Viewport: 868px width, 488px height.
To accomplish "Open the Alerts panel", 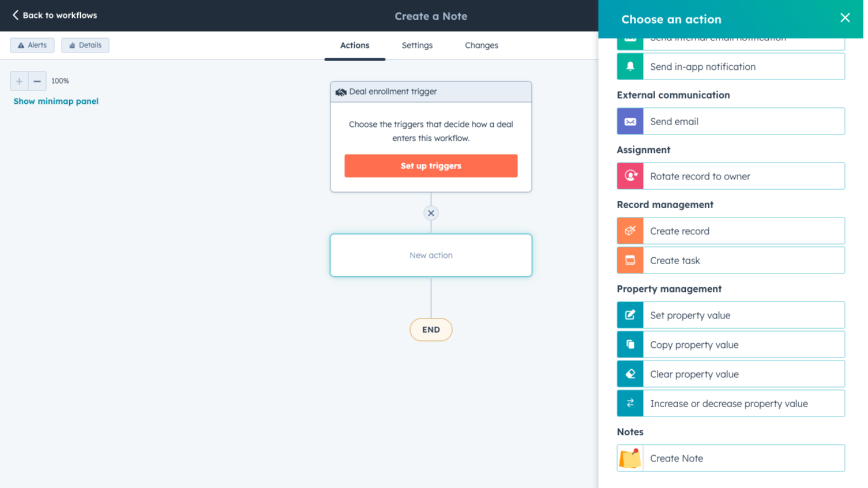I will point(32,45).
